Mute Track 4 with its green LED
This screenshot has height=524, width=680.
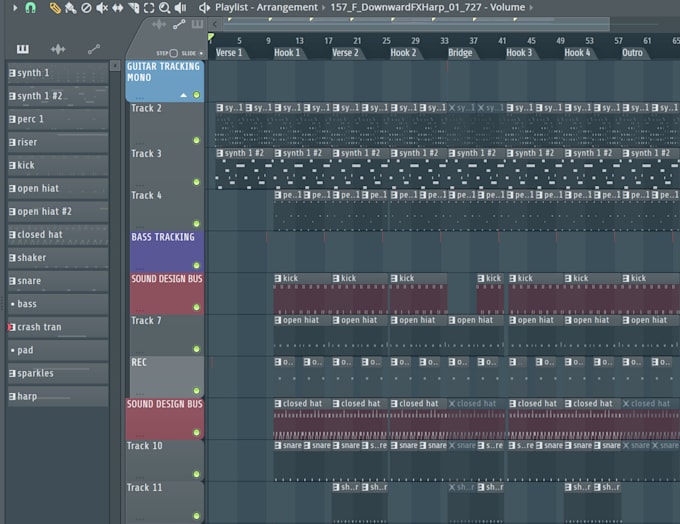pos(196,224)
